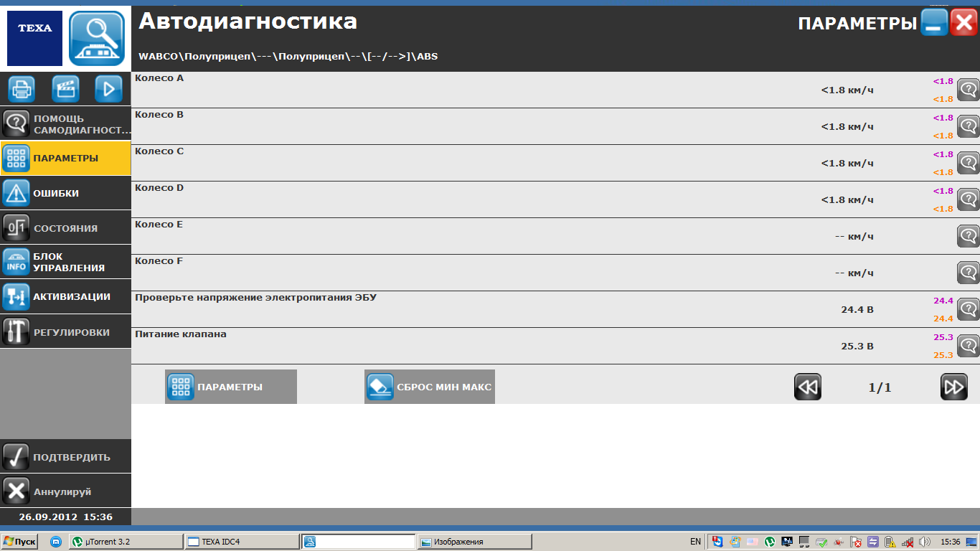Open help for Колесо C parameter

[x=968, y=163]
